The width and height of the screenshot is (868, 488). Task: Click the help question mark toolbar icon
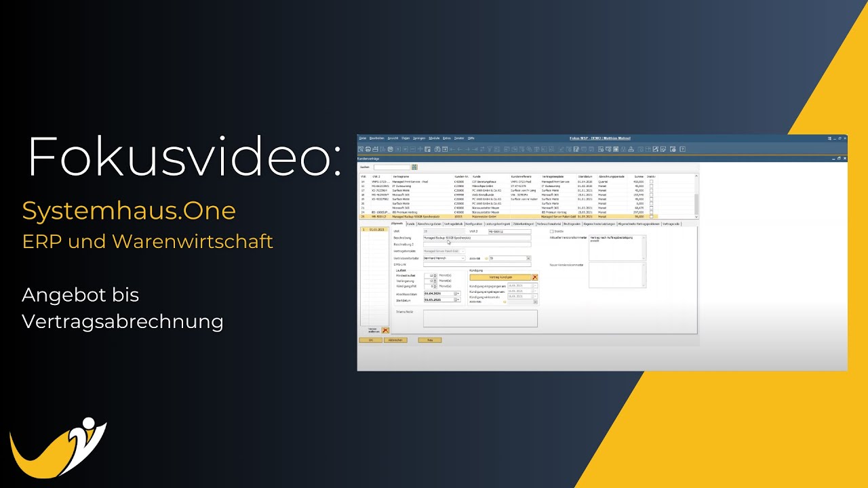[x=682, y=149]
